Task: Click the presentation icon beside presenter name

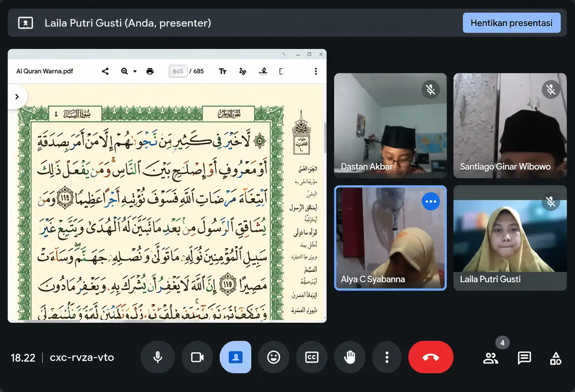Action: coord(25,23)
